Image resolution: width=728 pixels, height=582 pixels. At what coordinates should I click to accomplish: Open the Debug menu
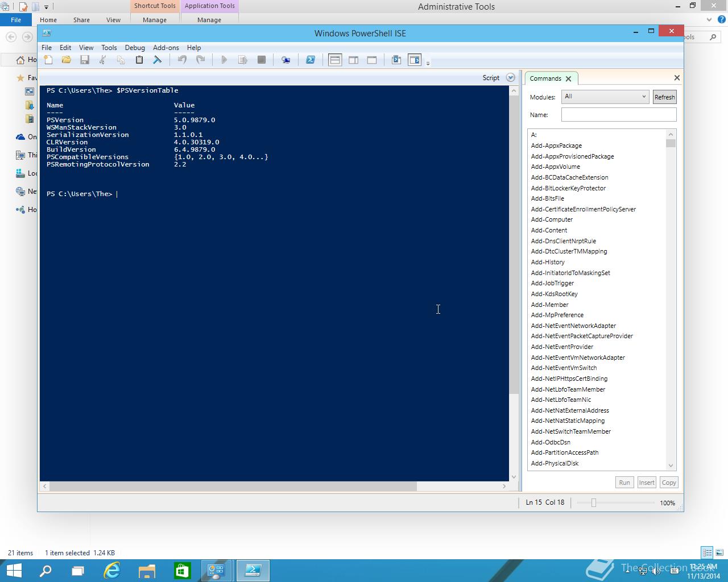tap(135, 48)
